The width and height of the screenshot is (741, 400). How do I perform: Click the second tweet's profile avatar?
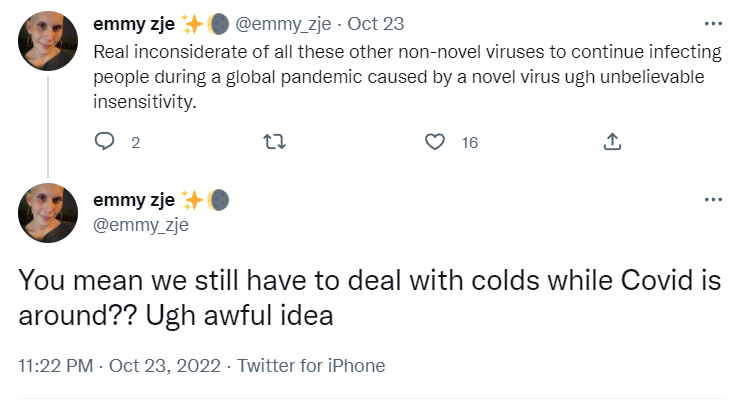pos(47,213)
